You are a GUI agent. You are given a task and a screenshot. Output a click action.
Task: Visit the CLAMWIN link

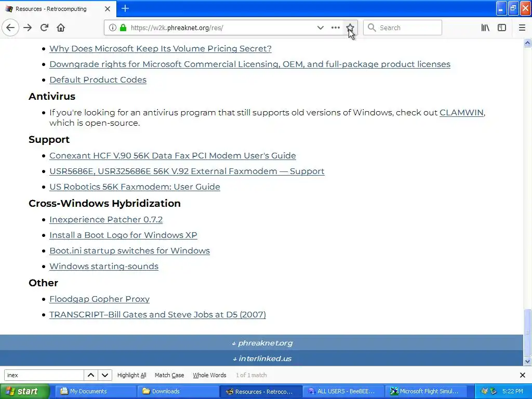click(x=461, y=112)
